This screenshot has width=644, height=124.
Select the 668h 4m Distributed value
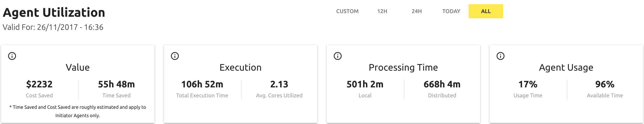click(442, 84)
